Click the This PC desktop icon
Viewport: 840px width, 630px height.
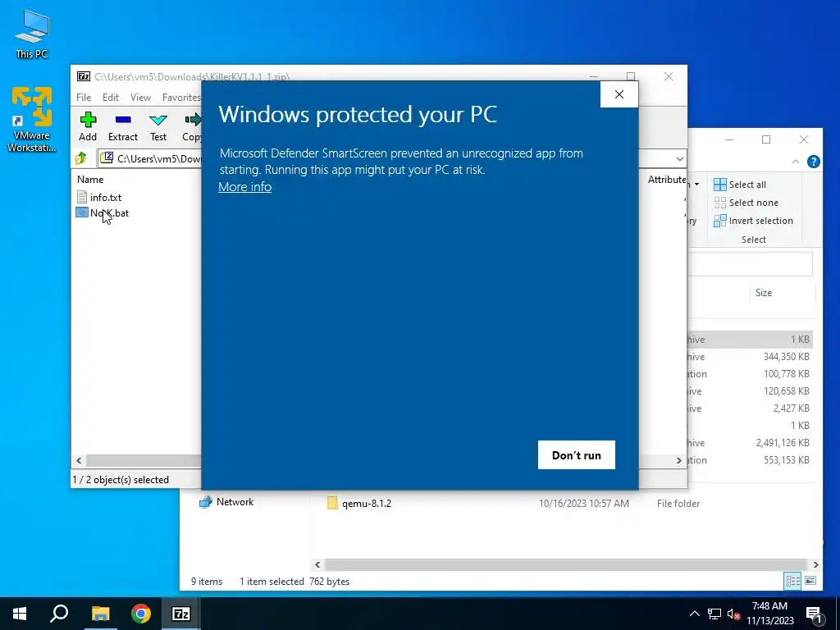(32, 33)
